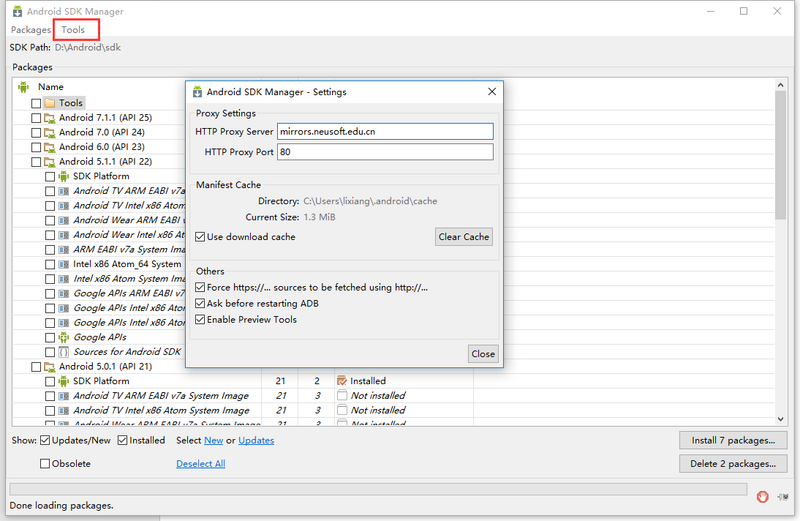Viewport: 800px width, 521px height.
Task: Click the loading progress bar
Action: pyautogui.click(x=379, y=489)
